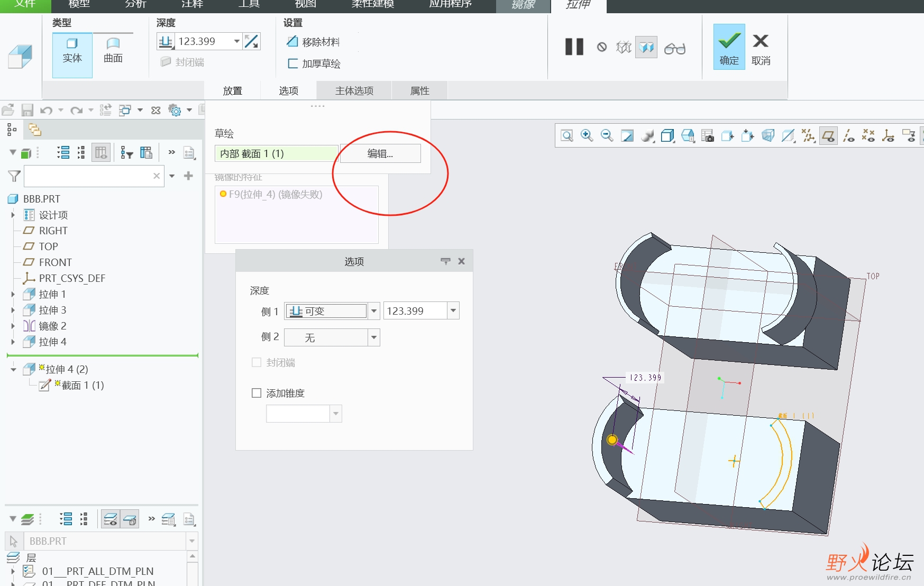The height and width of the screenshot is (586, 924).
Task: Select the 曲面 surface type icon
Action: pyautogui.click(x=113, y=51)
